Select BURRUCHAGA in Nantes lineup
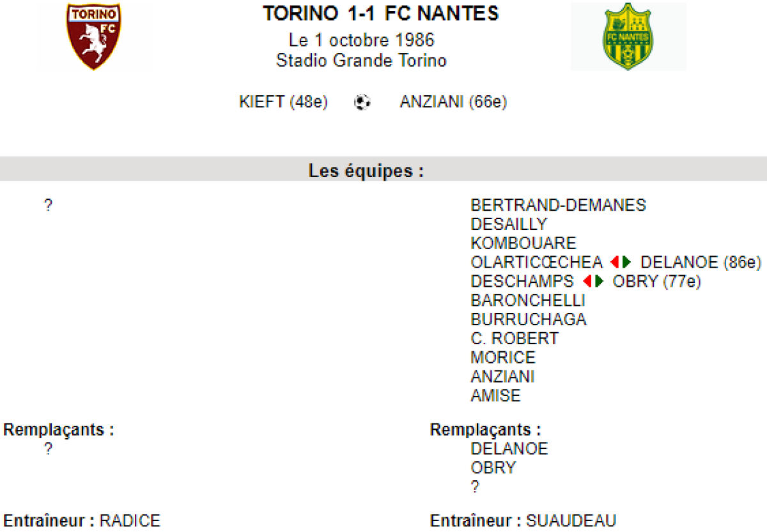Screen dimensions: 767x532 [x=528, y=319]
